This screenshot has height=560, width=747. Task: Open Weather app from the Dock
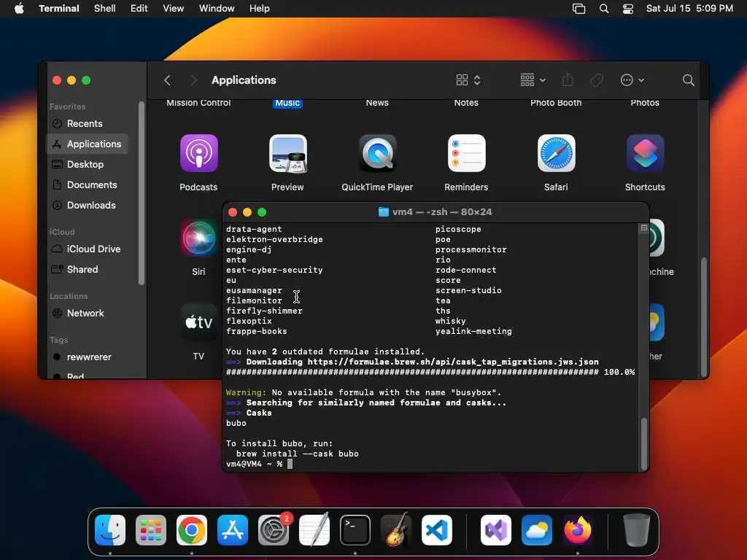pos(537,530)
